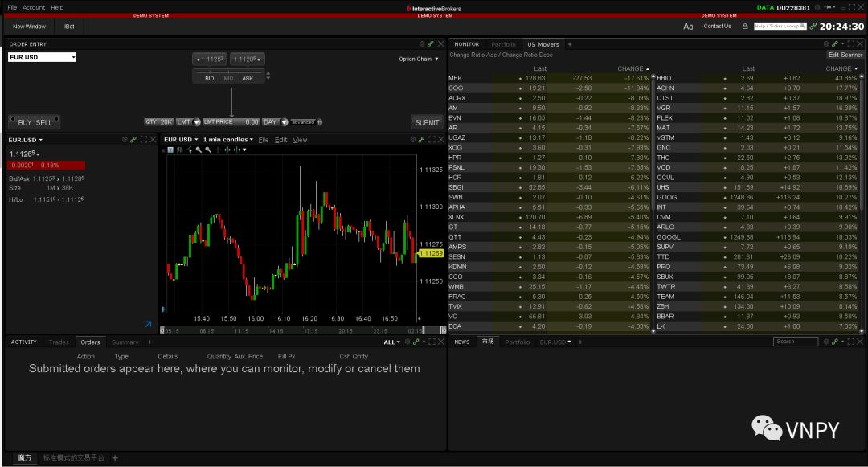Open the chart File menu
The height and width of the screenshot is (467, 868).
pos(264,140)
